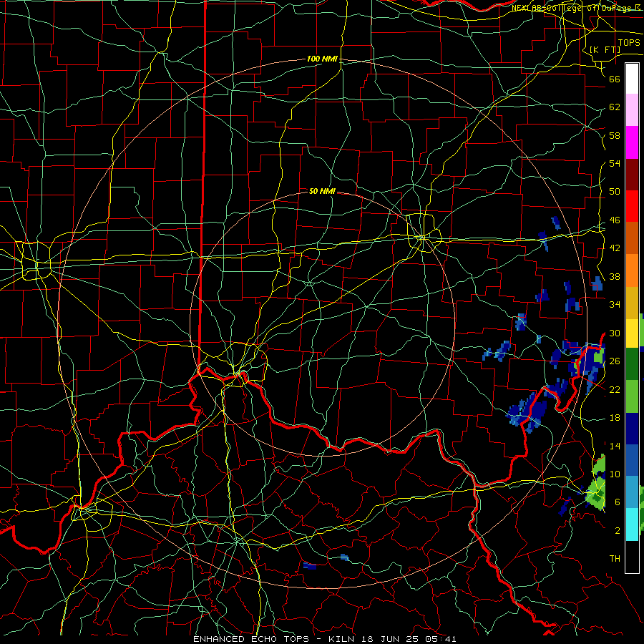Click the legend value "46"
Image resolution: width=644 pixels, height=644 pixels.
click(x=615, y=220)
